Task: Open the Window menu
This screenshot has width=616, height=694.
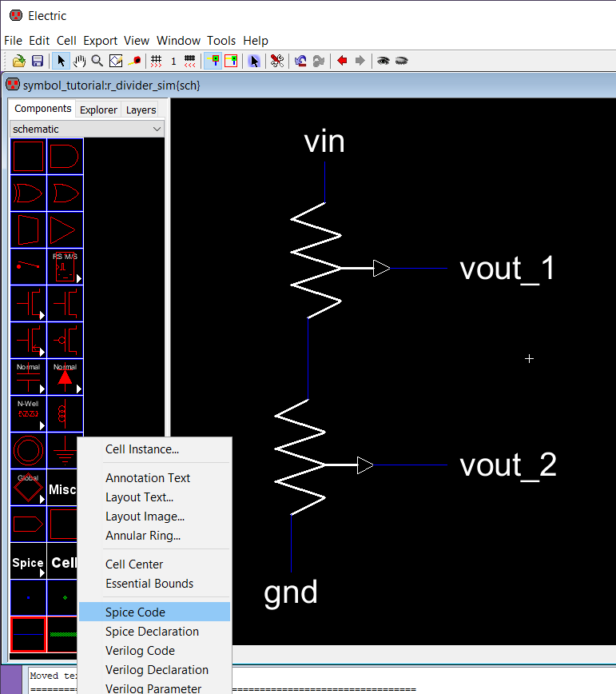Action: click(x=178, y=41)
